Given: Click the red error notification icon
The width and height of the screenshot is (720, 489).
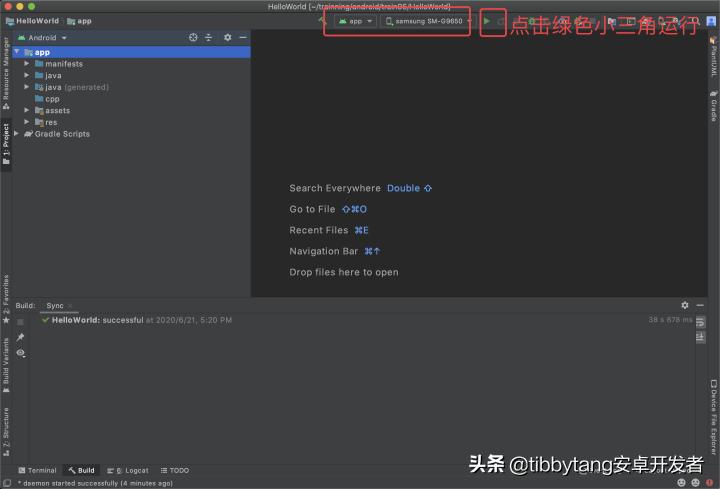Looking at the screenshot, I should [710, 483].
